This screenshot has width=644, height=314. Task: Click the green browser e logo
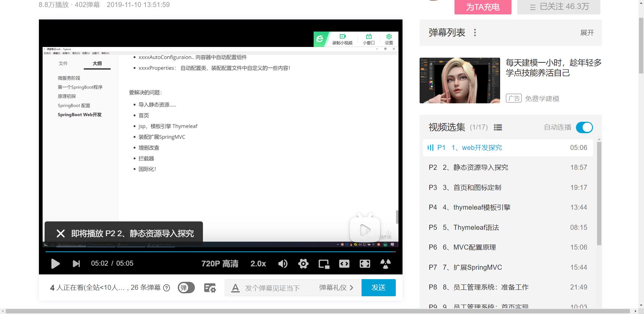pyautogui.click(x=320, y=39)
